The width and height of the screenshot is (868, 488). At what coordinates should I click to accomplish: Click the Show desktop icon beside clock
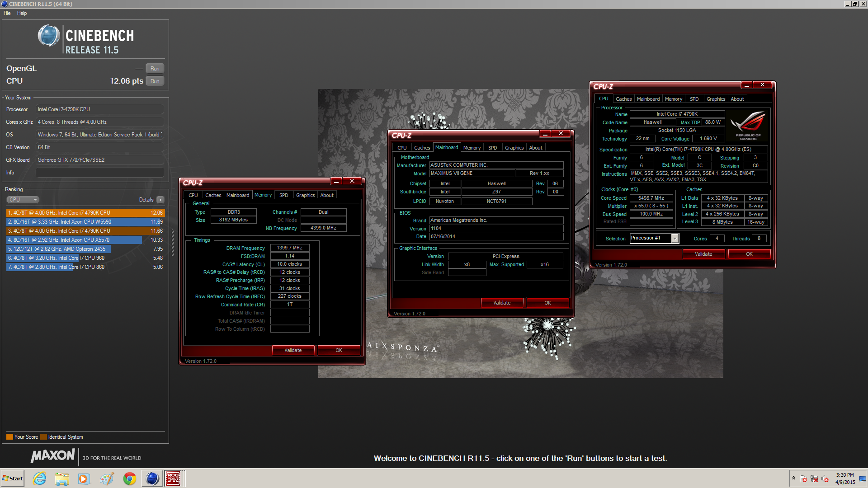(863, 479)
